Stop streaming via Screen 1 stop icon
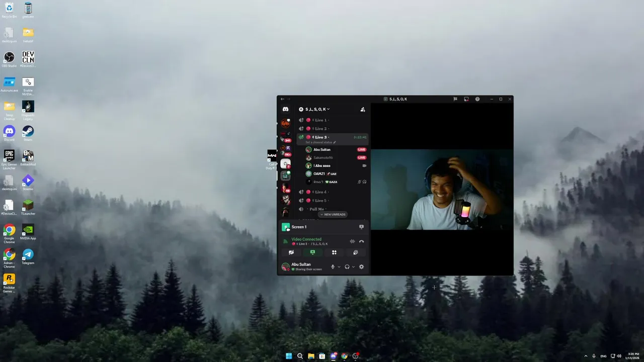The height and width of the screenshot is (362, 644). click(361, 227)
